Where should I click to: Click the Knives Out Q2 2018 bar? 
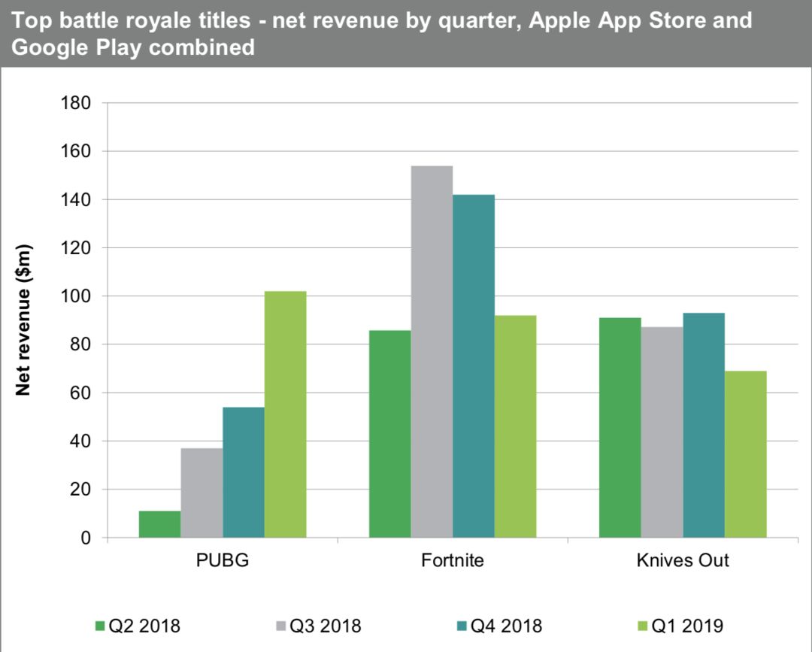click(620, 428)
